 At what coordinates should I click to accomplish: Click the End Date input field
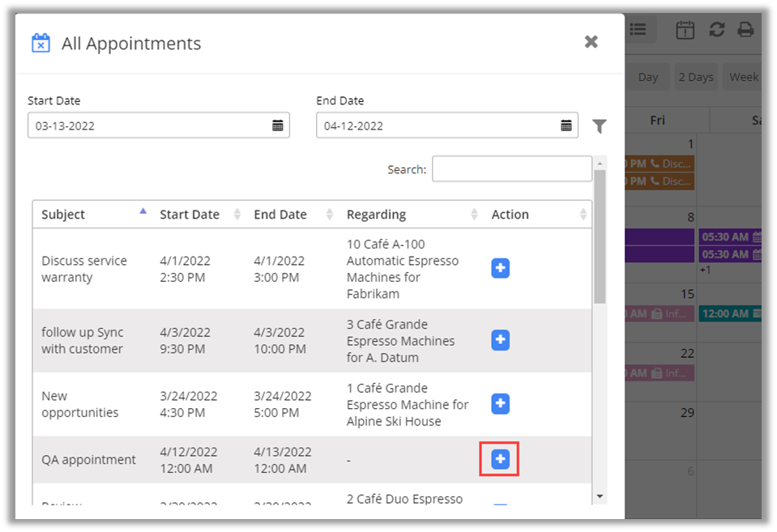[436, 126]
